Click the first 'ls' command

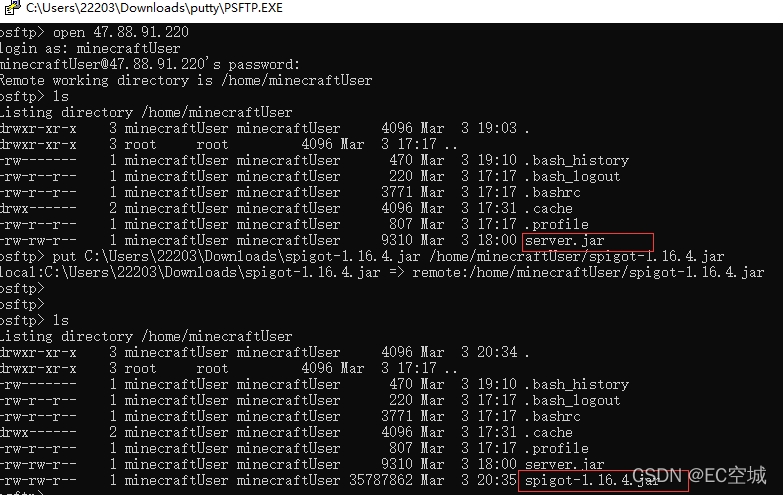coord(61,96)
